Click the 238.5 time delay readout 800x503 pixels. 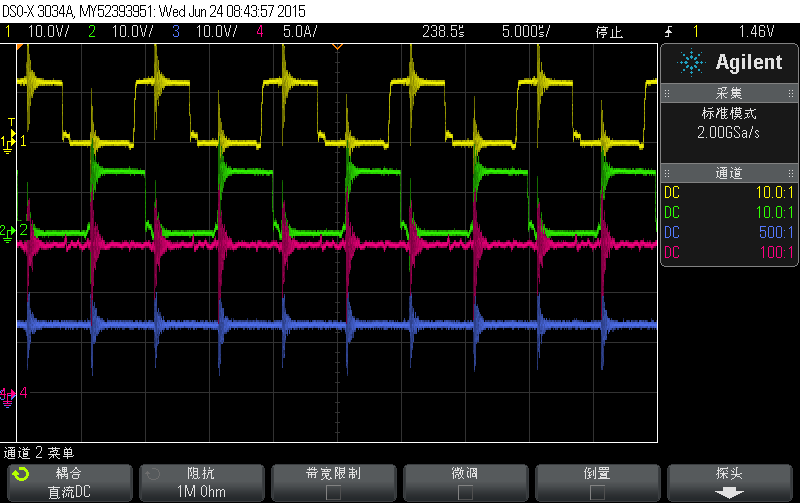(443, 32)
